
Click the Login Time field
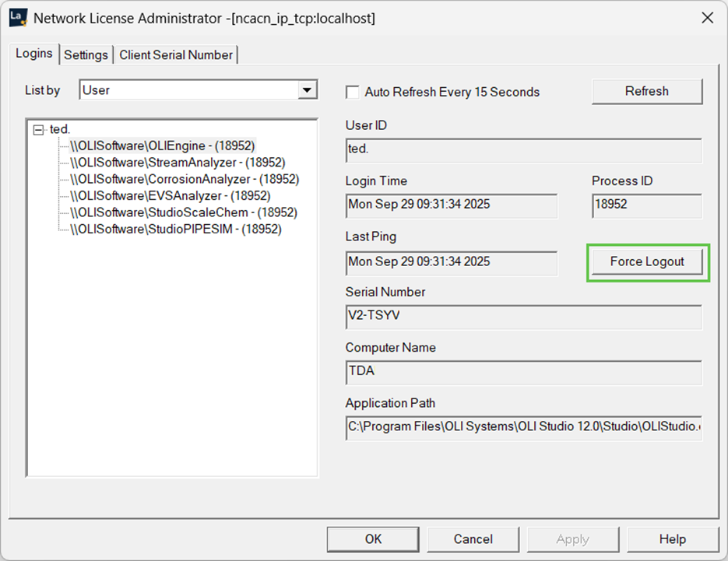(x=452, y=206)
